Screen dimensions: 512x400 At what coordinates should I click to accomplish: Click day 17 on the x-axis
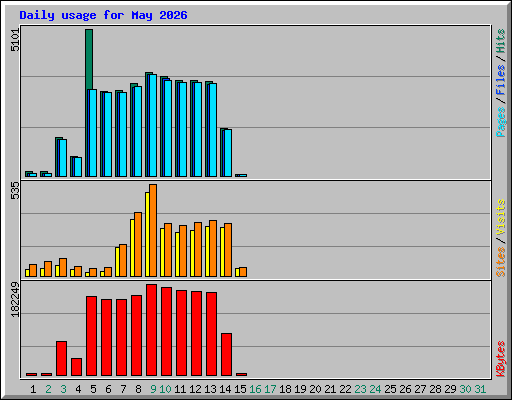(270, 389)
